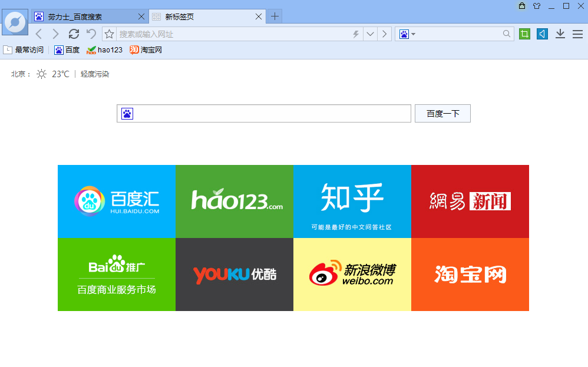Switch to the 劳力士_百度搜索 tab
This screenshot has width=588, height=367.
point(88,16)
